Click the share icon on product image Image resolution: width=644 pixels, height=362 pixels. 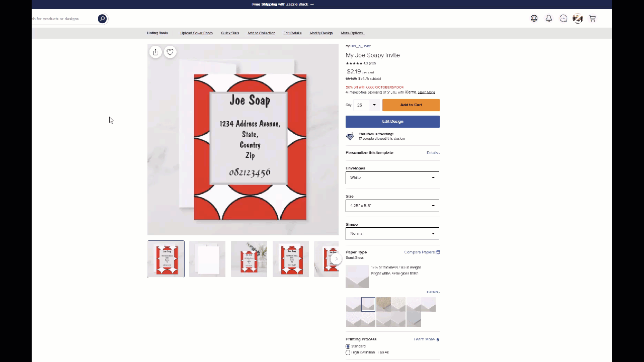click(x=155, y=52)
